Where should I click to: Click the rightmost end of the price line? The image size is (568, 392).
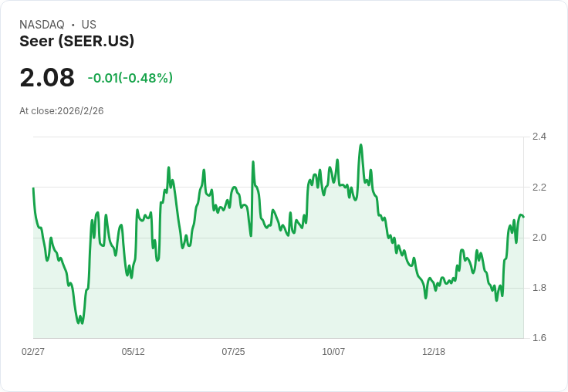pyautogui.click(x=523, y=217)
